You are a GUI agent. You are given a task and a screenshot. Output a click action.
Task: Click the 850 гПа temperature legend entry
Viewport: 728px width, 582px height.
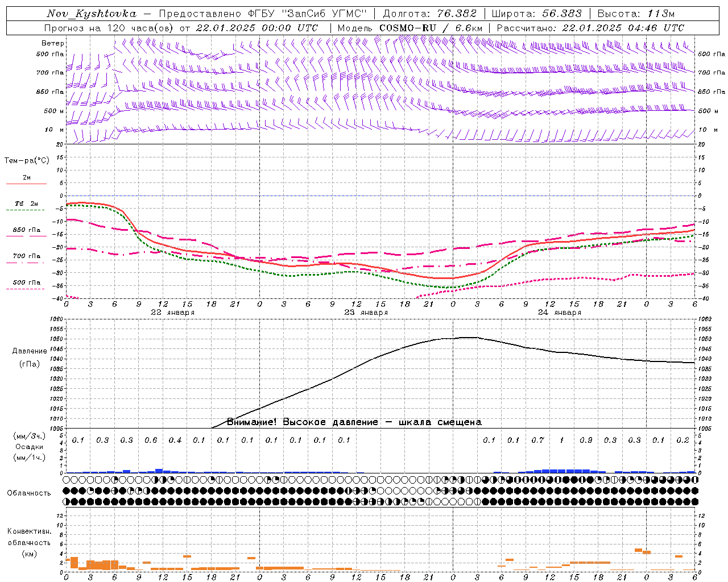tap(27, 230)
